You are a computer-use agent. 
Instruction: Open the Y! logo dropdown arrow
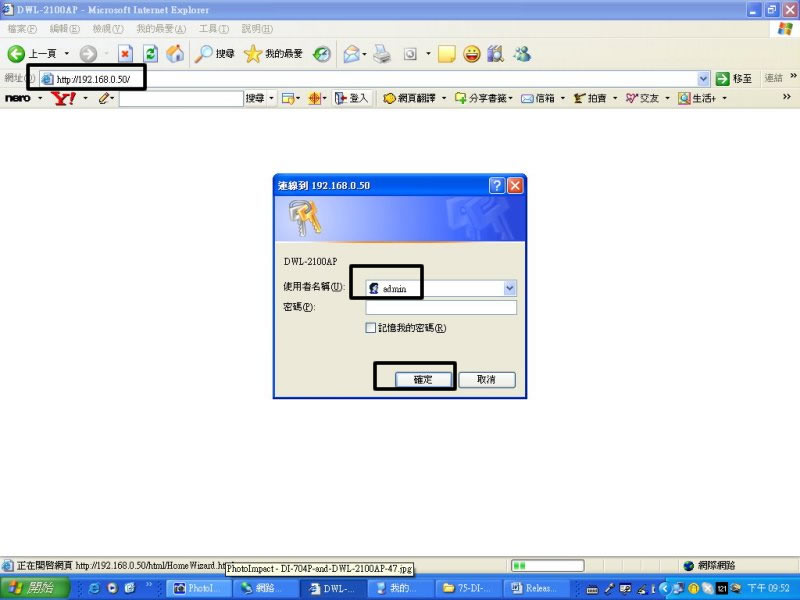point(85,98)
